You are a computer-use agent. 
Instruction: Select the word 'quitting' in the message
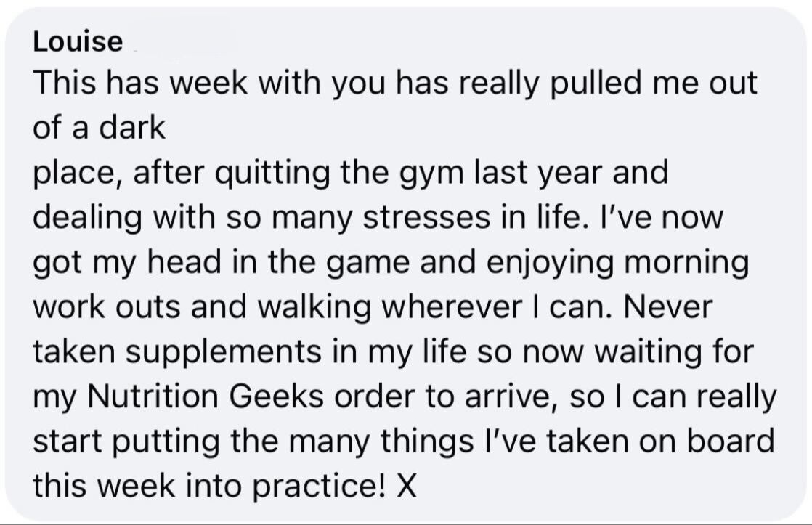tap(272, 175)
